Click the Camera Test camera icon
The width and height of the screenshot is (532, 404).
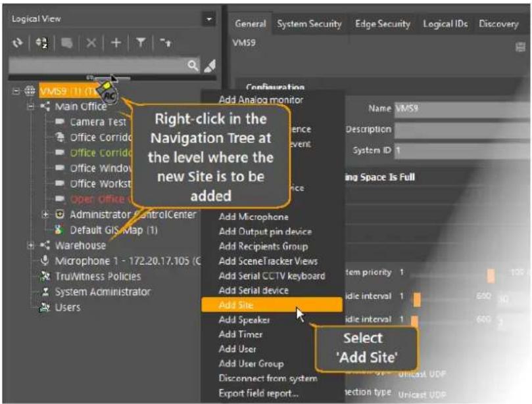click(x=60, y=122)
